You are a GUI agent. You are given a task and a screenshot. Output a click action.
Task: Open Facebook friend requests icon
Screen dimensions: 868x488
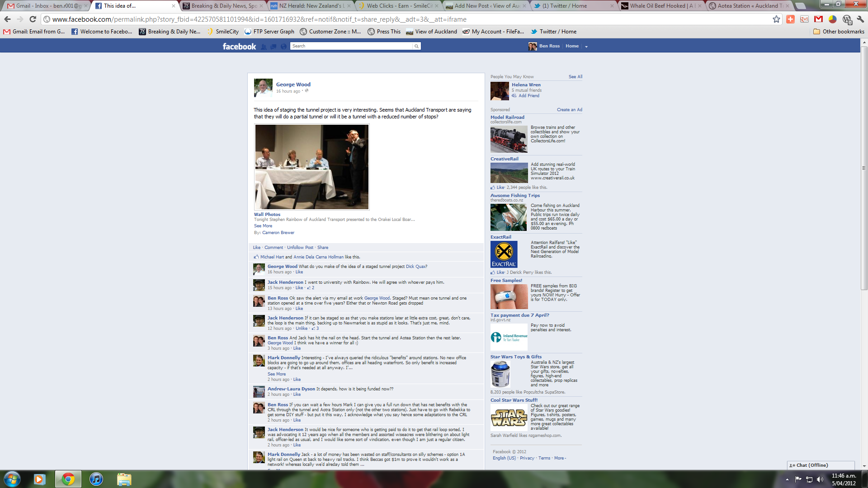click(x=264, y=47)
